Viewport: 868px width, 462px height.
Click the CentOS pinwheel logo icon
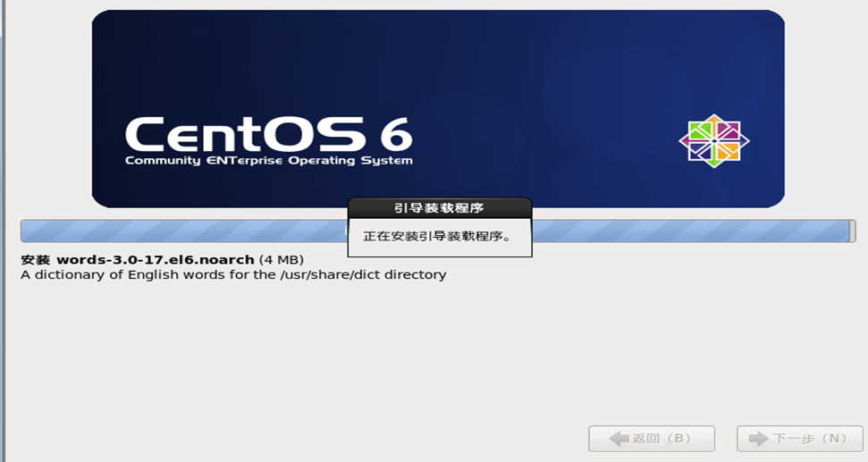pos(714,141)
